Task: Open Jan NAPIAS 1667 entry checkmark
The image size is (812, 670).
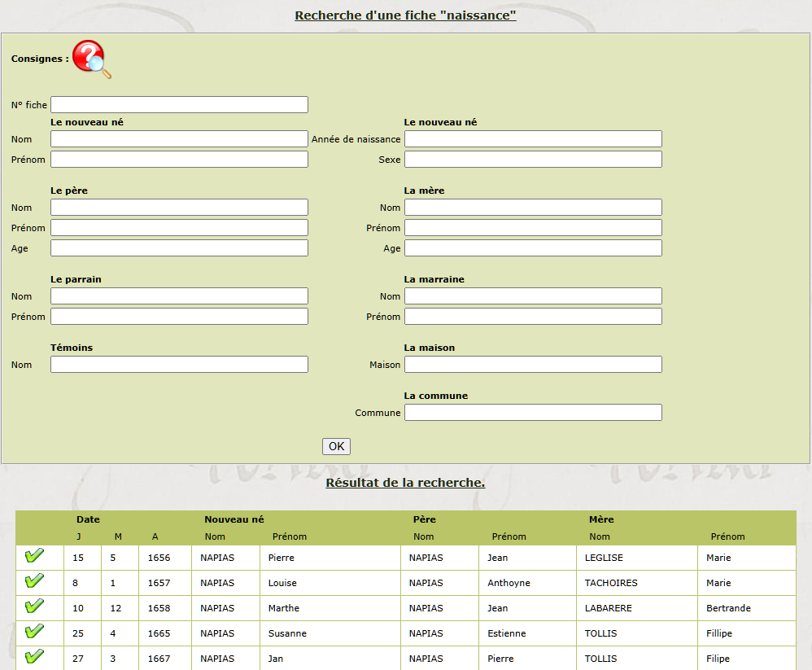Action: (x=34, y=657)
